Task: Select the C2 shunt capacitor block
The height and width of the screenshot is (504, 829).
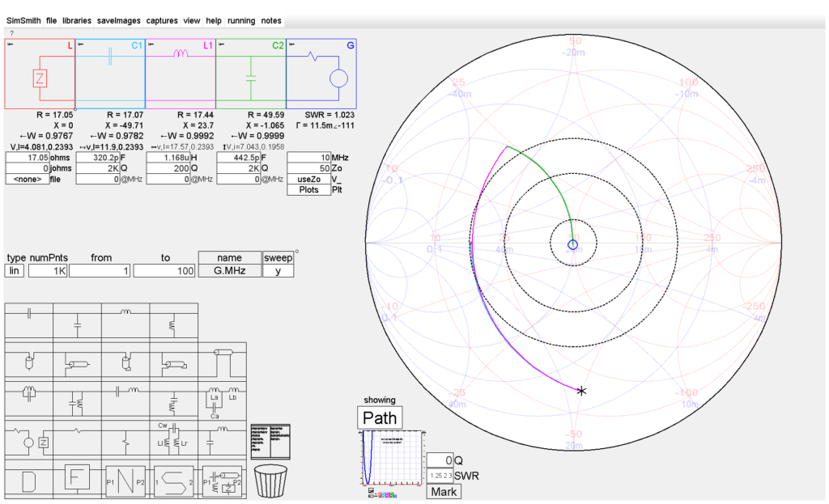Action: (x=251, y=74)
